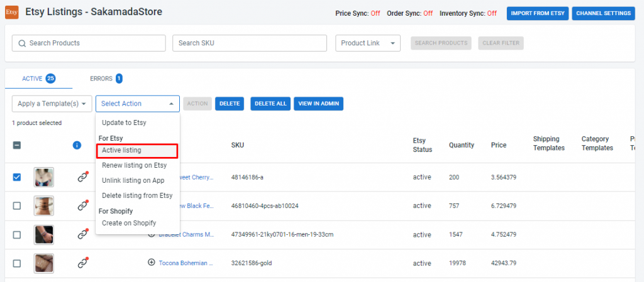Focus the Search SKU input field

click(x=250, y=43)
